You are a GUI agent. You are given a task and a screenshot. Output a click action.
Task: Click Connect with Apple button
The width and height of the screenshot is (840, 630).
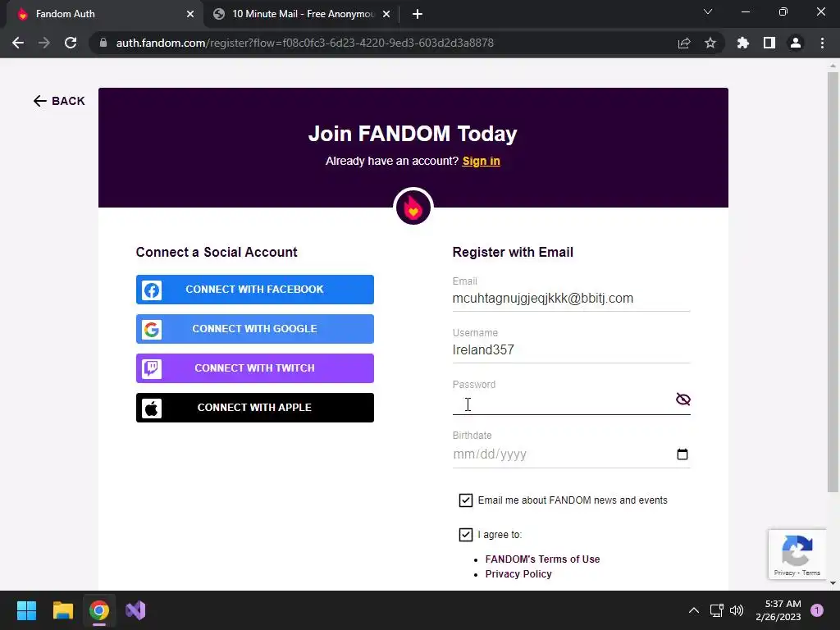click(x=255, y=408)
